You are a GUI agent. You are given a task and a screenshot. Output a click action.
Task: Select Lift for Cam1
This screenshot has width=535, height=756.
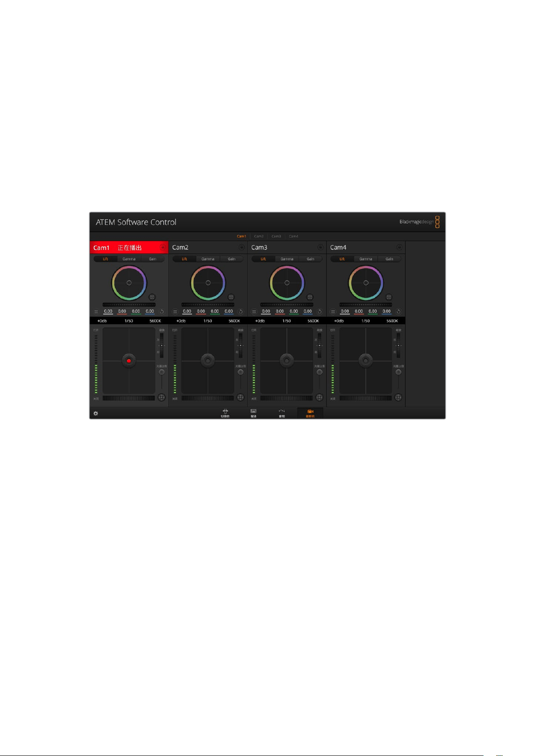coord(105,259)
